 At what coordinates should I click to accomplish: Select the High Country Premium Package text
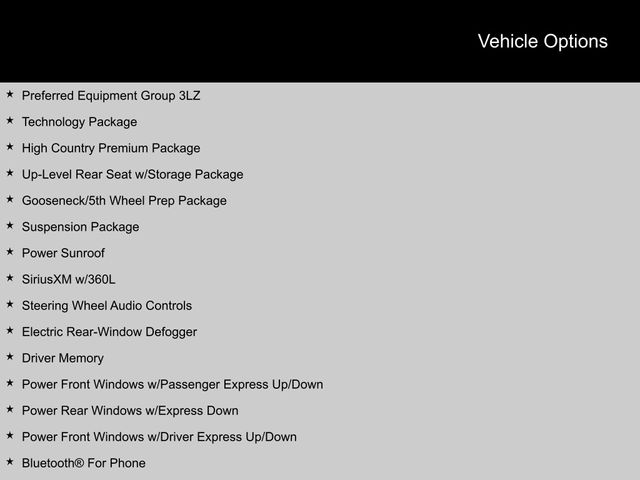click(x=111, y=148)
